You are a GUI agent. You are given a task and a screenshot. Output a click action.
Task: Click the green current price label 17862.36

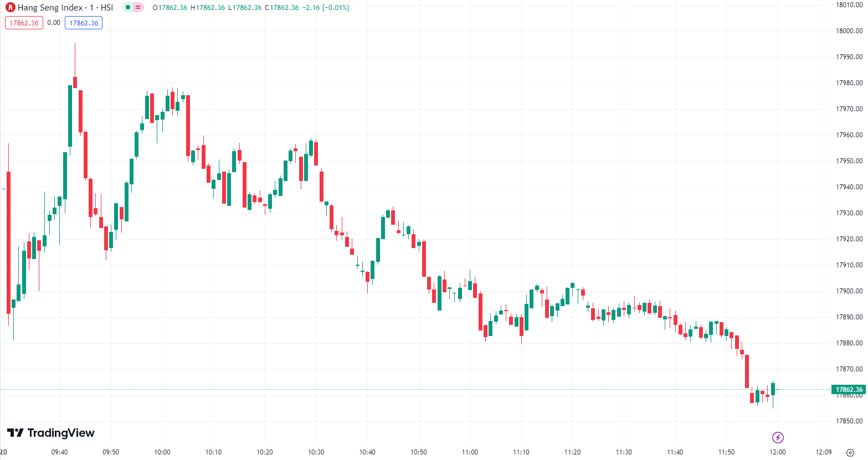(849, 389)
